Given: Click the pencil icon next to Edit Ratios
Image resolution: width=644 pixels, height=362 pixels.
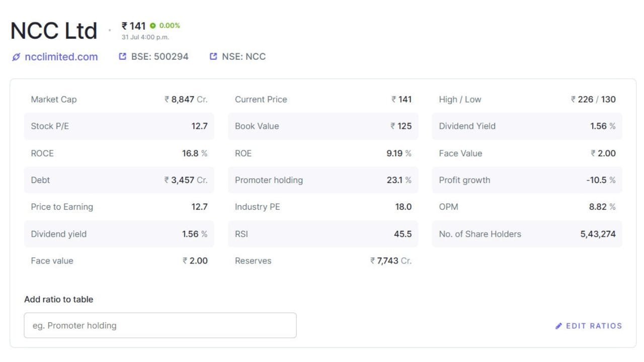Looking at the screenshot, I should pyautogui.click(x=558, y=326).
